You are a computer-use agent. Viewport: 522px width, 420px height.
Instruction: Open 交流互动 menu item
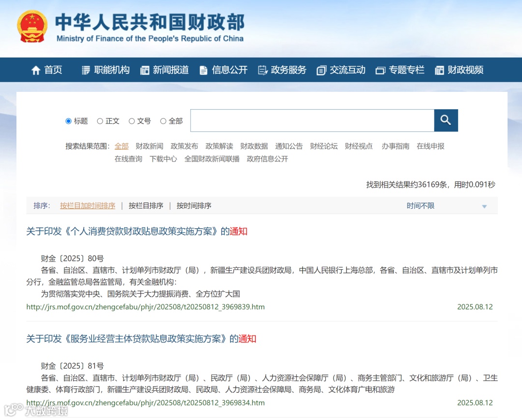[x=348, y=70]
